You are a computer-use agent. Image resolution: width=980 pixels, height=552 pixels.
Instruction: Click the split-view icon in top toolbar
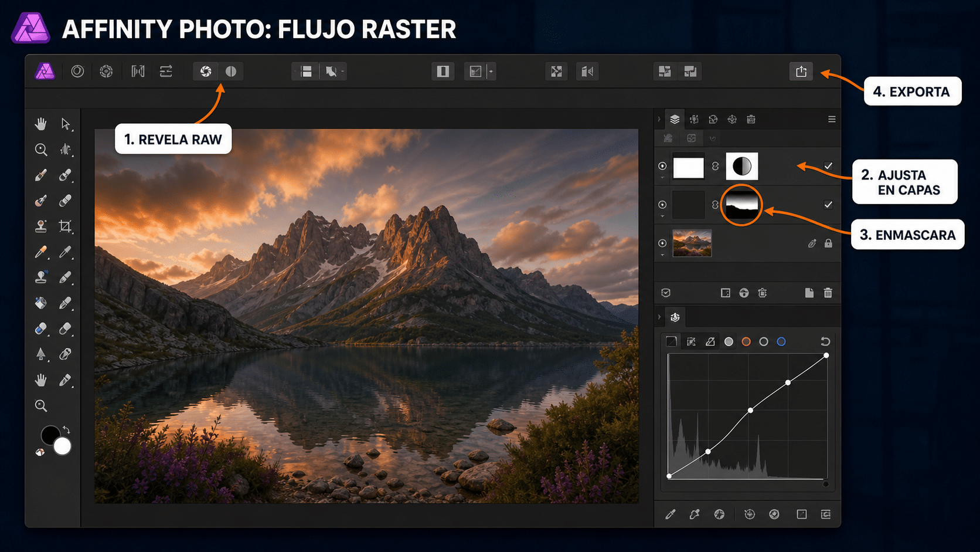443,72
